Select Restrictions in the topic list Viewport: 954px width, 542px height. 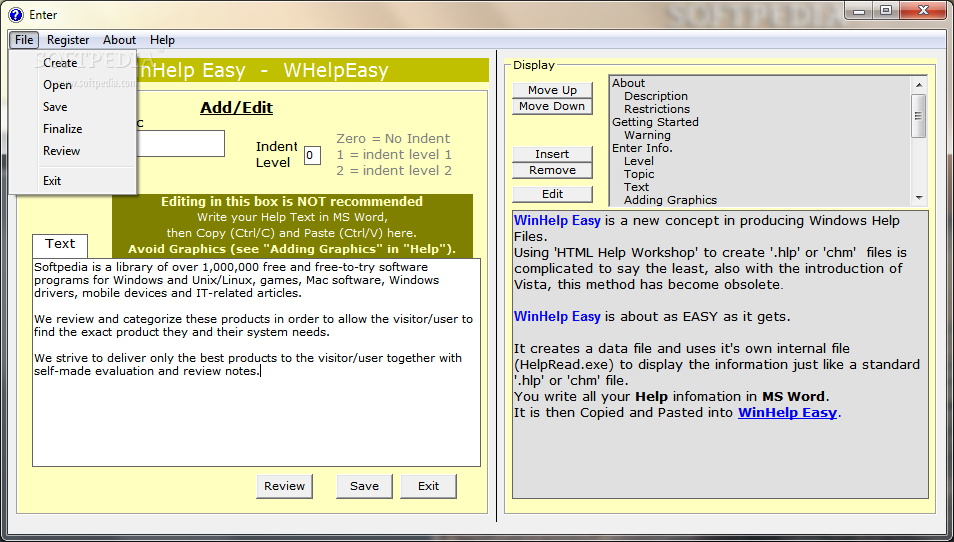point(657,109)
